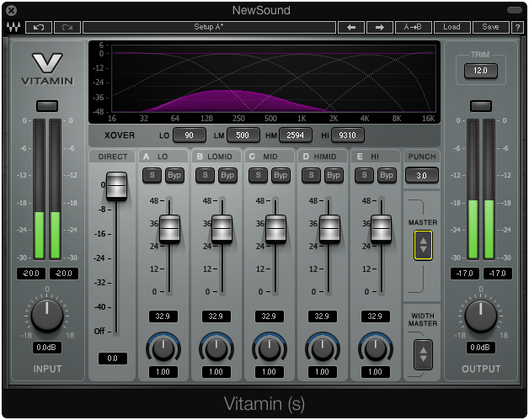Image resolution: width=529 pixels, height=420 pixels.
Task: Open help with the question mark button
Action: [x=517, y=27]
